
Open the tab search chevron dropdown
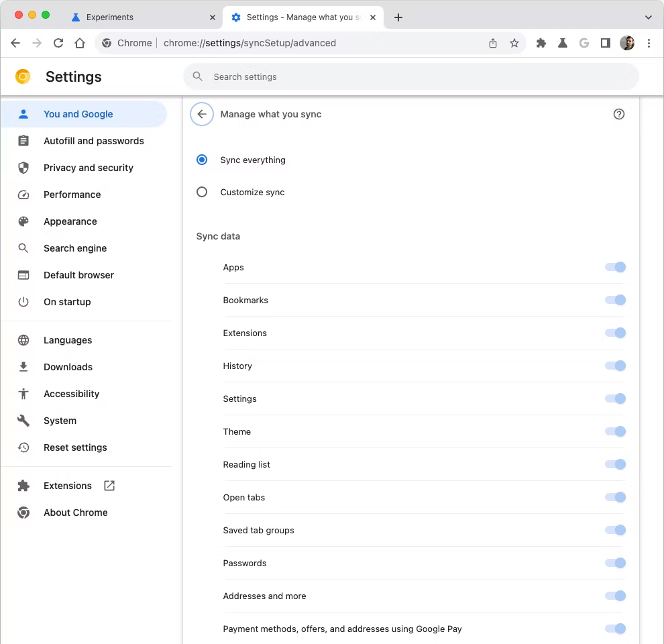point(649,17)
